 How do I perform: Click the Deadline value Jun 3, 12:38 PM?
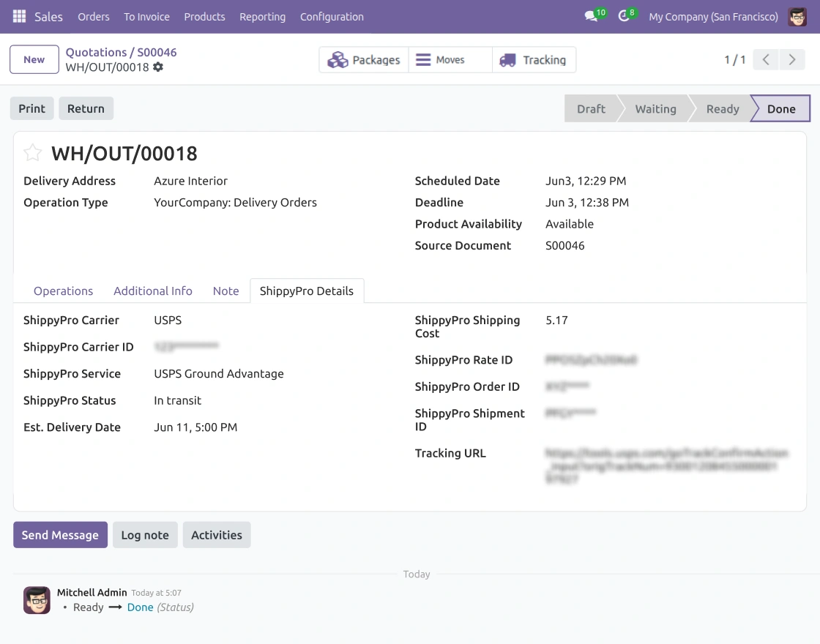[x=587, y=202]
